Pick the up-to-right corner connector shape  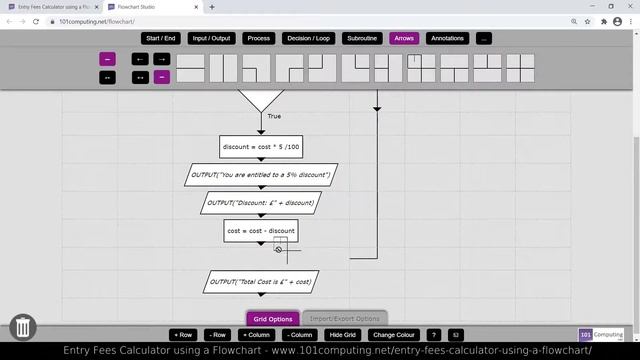click(356, 69)
